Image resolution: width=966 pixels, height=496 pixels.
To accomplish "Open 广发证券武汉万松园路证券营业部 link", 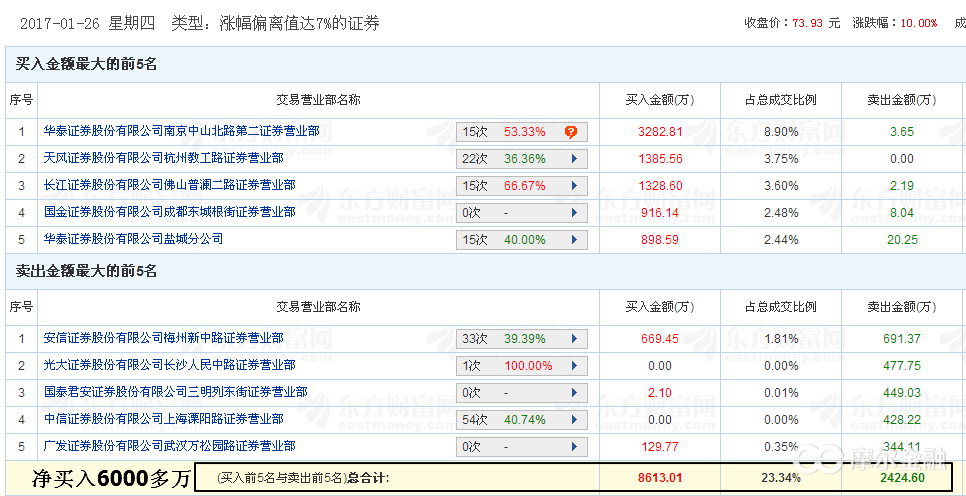I will [x=169, y=447].
